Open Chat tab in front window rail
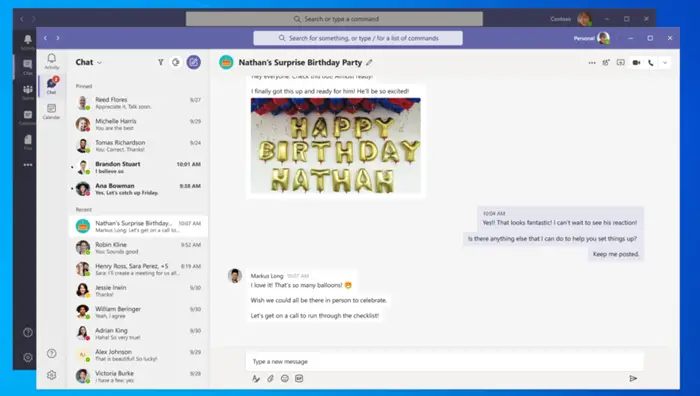Image resolution: width=700 pixels, height=396 pixels. (x=51, y=85)
